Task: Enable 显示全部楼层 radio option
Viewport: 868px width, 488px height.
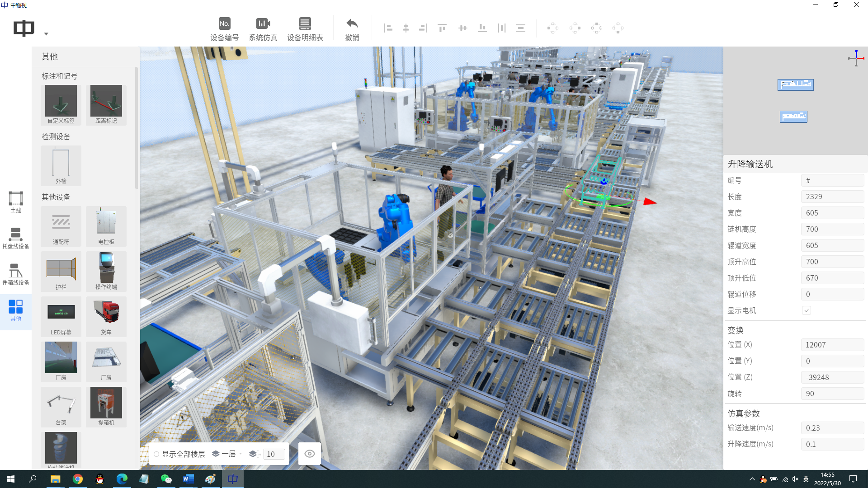Action: (x=156, y=454)
